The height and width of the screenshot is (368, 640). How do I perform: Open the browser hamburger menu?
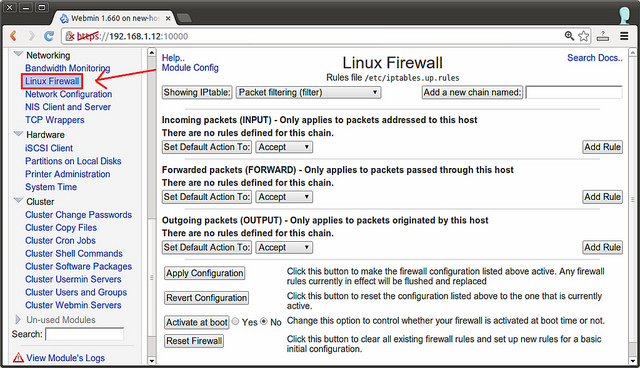tap(624, 36)
